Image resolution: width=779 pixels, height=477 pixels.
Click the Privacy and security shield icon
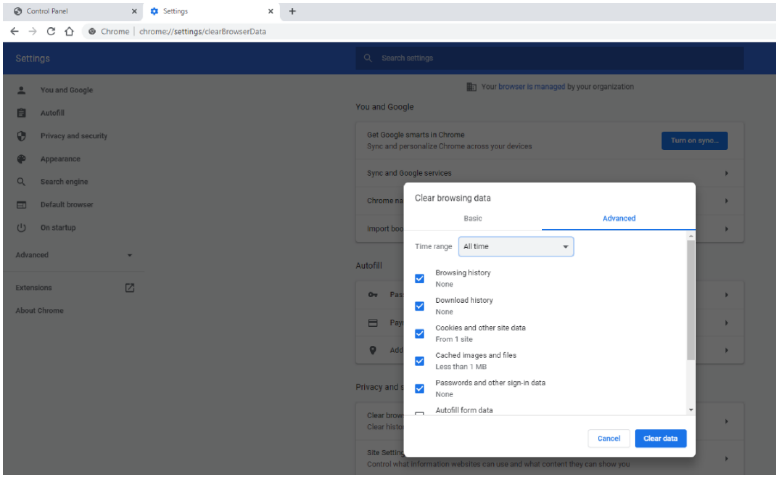(x=21, y=136)
